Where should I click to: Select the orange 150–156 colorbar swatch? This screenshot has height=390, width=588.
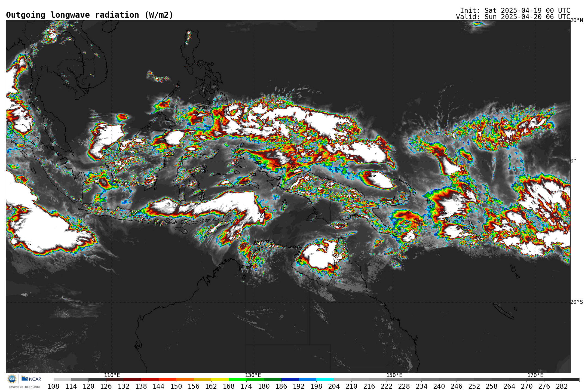(185, 379)
